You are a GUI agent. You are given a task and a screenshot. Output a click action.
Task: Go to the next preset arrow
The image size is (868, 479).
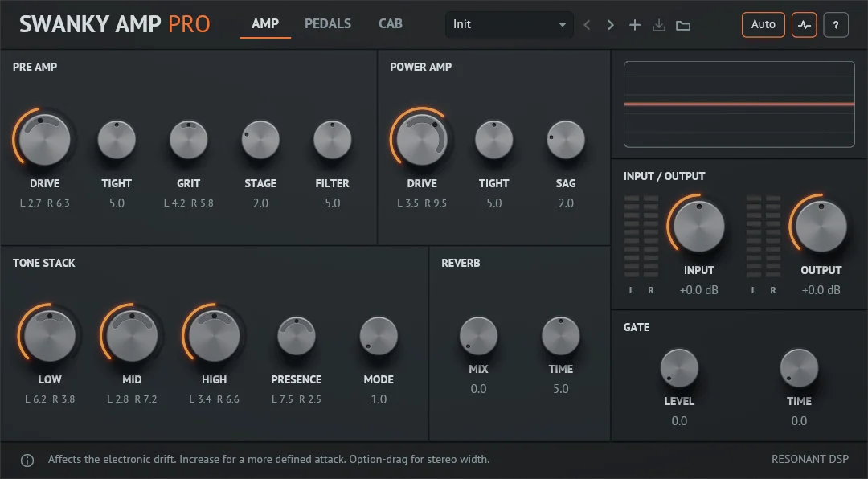point(611,25)
